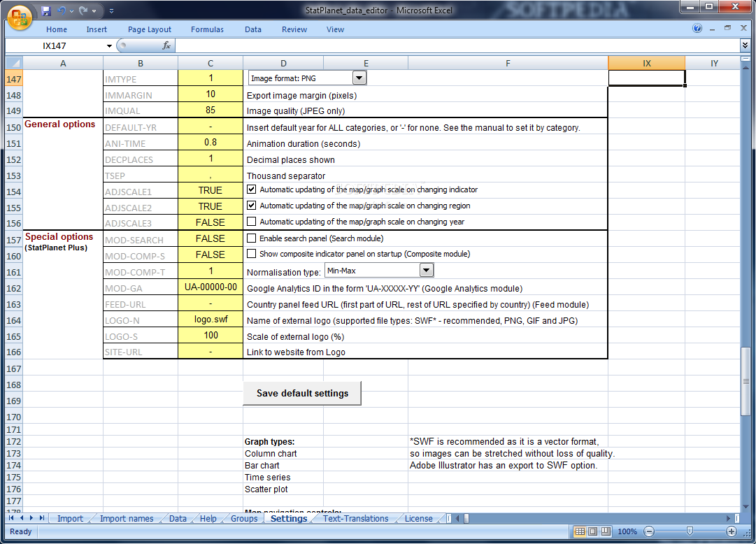Go to next sheet tab navigation arrow
The width and height of the screenshot is (756, 544).
click(x=32, y=518)
